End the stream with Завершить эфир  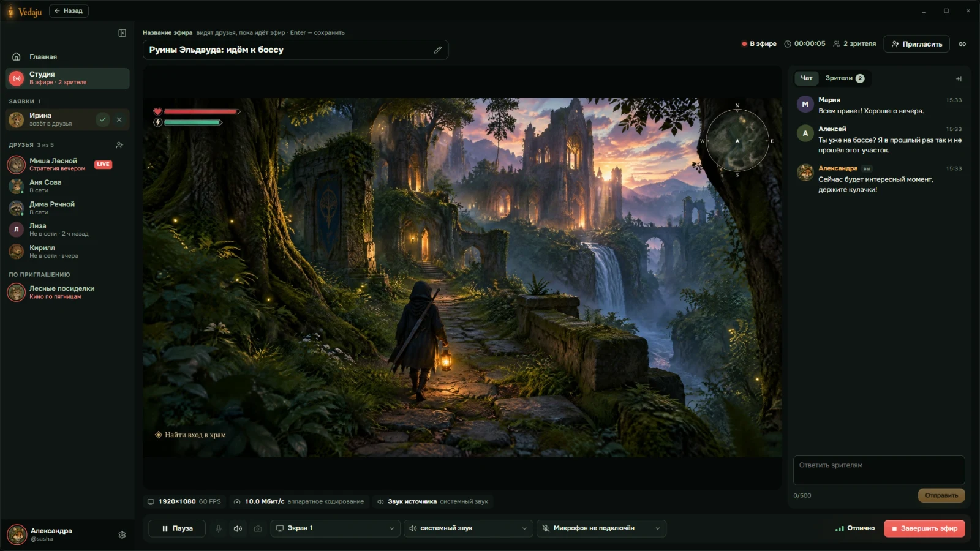pyautogui.click(x=924, y=528)
